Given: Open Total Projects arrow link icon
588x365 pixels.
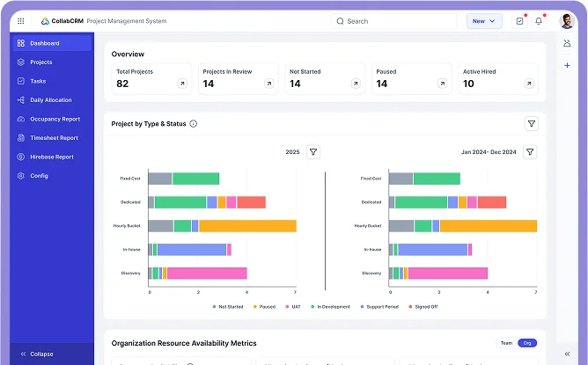Looking at the screenshot, I should coord(182,84).
